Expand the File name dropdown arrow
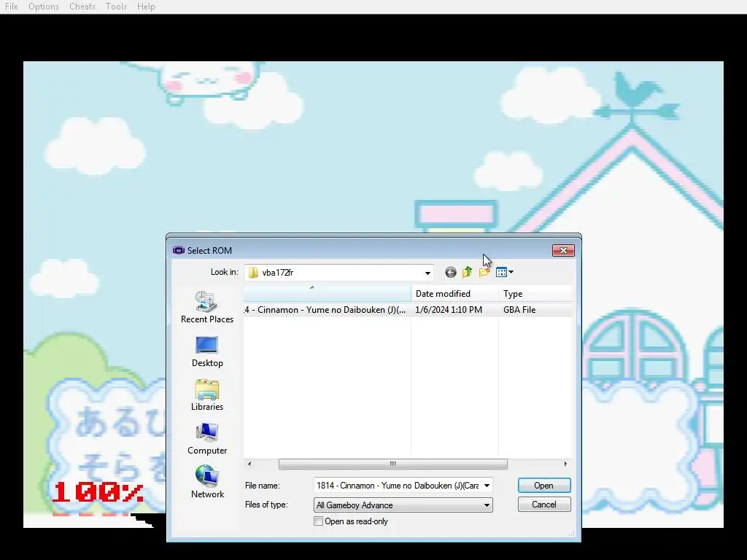747x560 pixels. (487, 486)
